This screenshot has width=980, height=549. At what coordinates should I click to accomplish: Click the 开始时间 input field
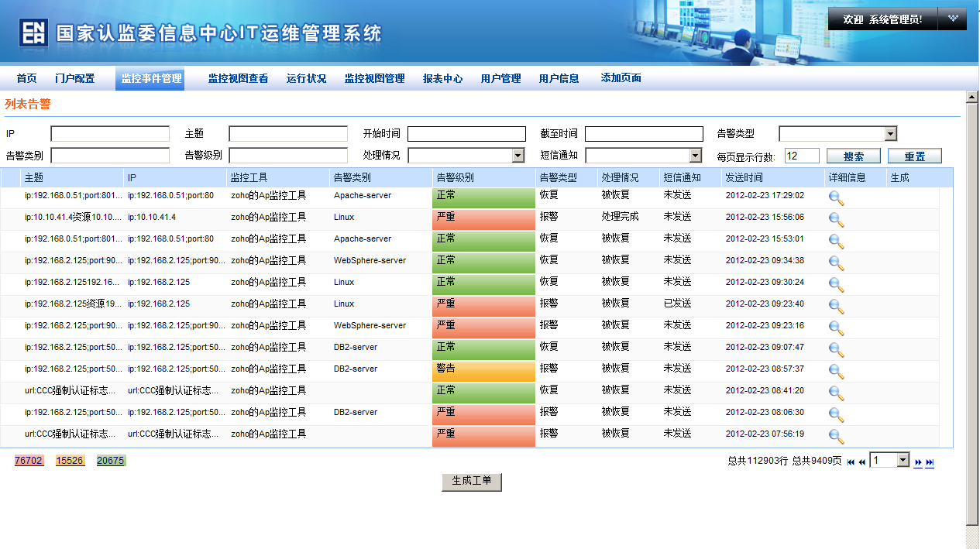click(466, 134)
